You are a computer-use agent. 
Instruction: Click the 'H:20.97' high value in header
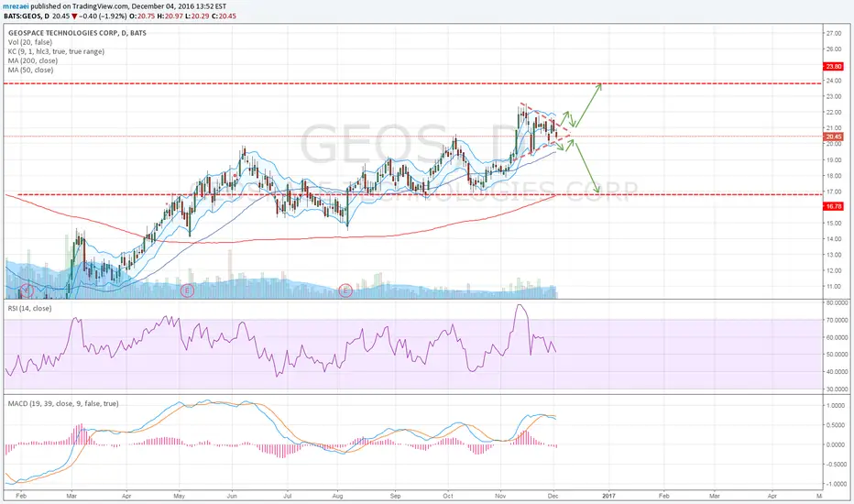pos(170,16)
